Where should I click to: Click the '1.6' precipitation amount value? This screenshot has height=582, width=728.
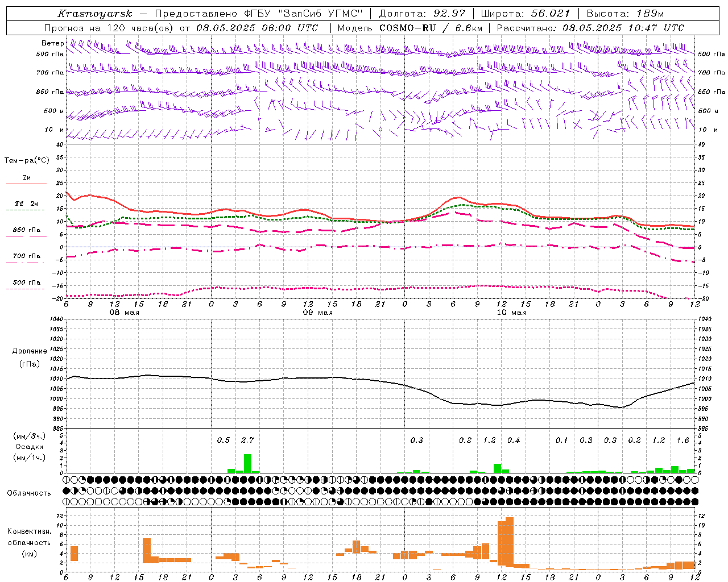click(x=682, y=440)
